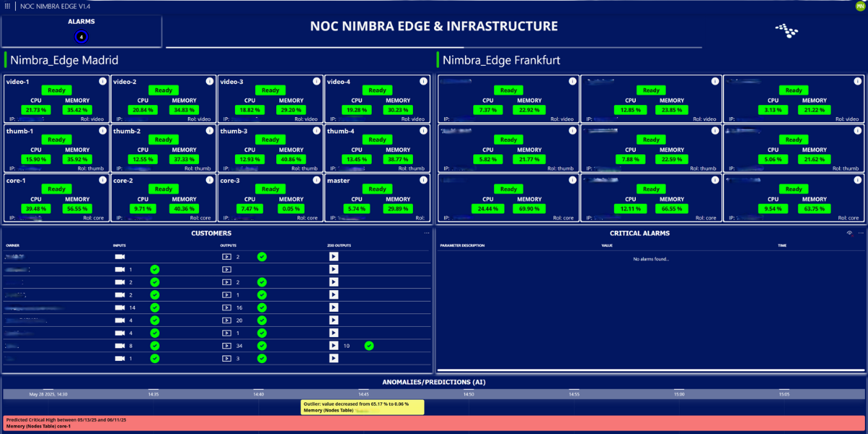This screenshot has height=434, width=868.
Task: Click the Ready button on core-1
Action: coord(56,188)
